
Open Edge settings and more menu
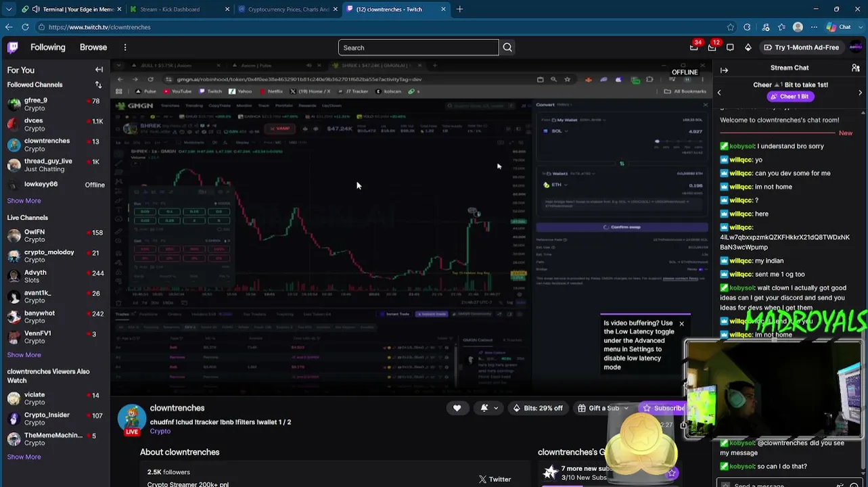pos(815,27)
